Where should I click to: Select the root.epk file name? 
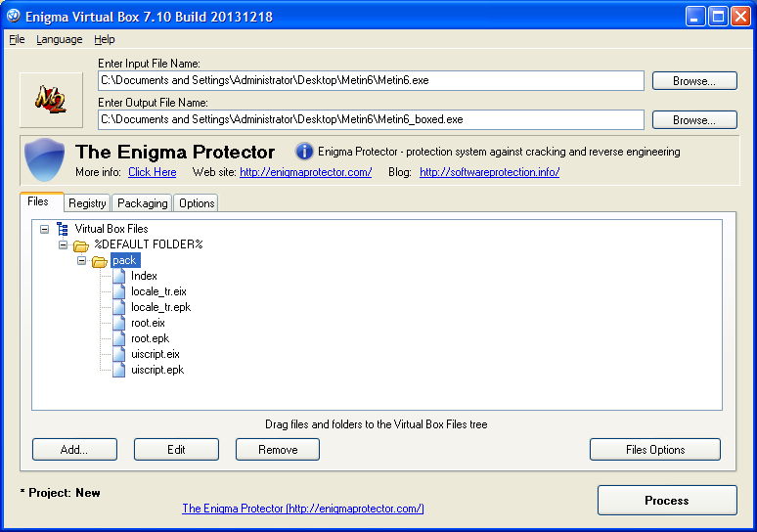(x=151, y=339)
